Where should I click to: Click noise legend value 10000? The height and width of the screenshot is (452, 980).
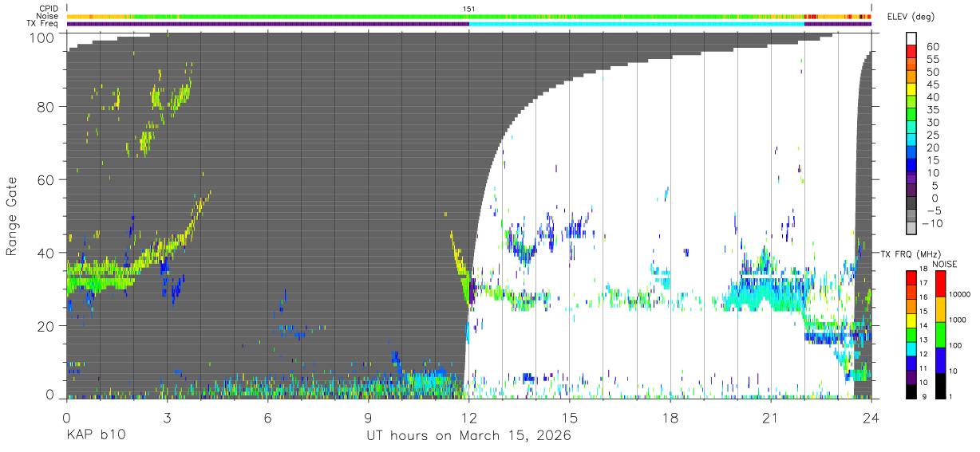(x=958, y=295)
